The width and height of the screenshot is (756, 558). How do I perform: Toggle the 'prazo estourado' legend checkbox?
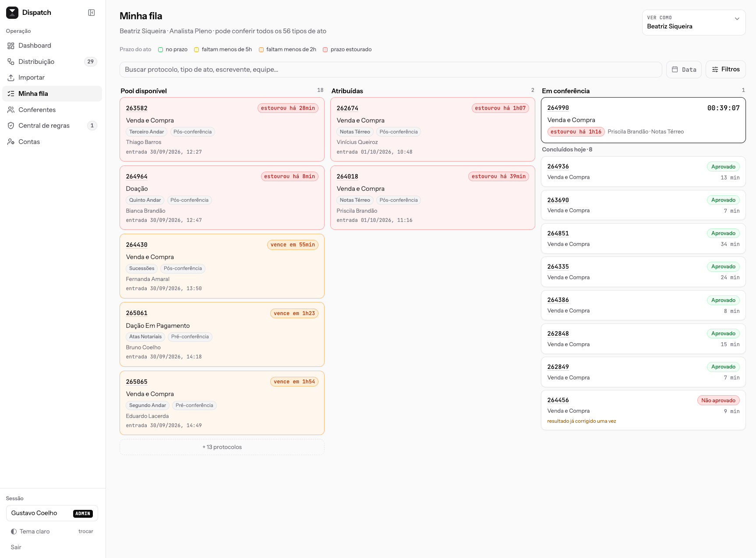click(x=325, y=49)
